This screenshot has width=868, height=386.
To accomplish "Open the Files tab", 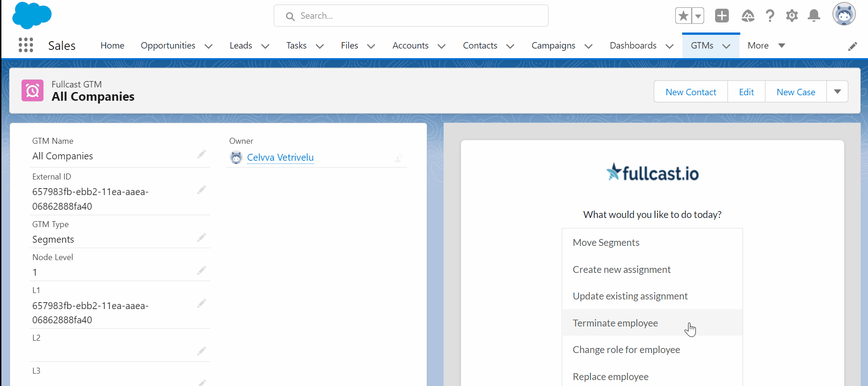I will [x=349, y=45].
